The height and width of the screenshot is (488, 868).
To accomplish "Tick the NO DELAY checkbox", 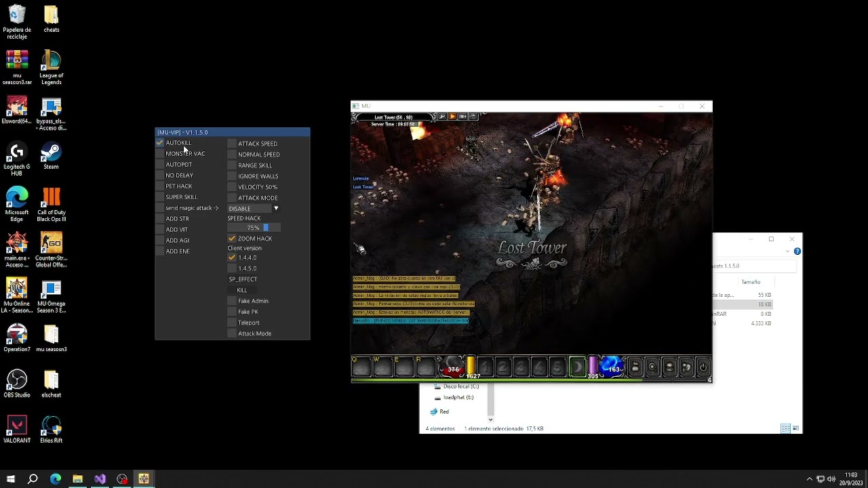I will tap(160, 176).
